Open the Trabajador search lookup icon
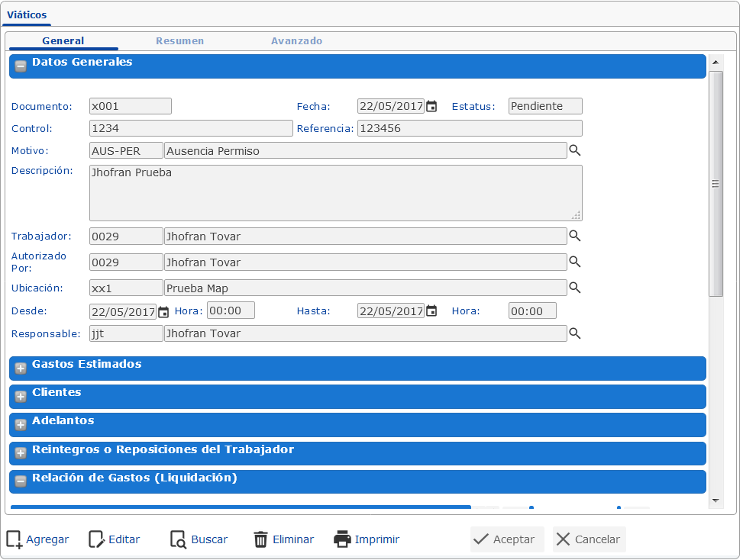This screenshot has width=743, height=560. pos(575,236)
